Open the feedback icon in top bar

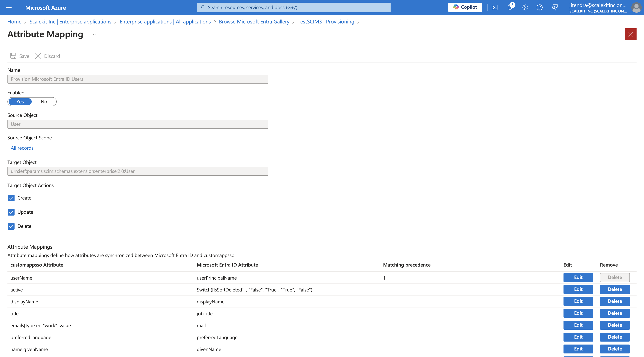click(x=554, y=7)
